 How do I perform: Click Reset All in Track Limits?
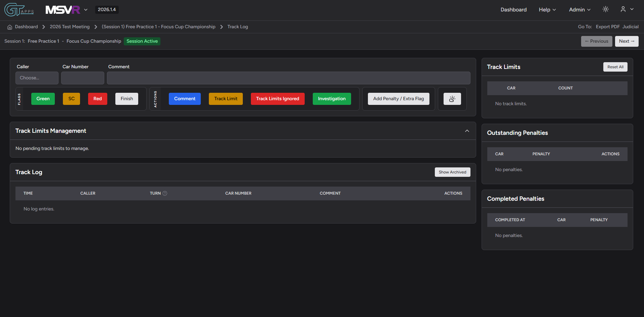(615, 67)
